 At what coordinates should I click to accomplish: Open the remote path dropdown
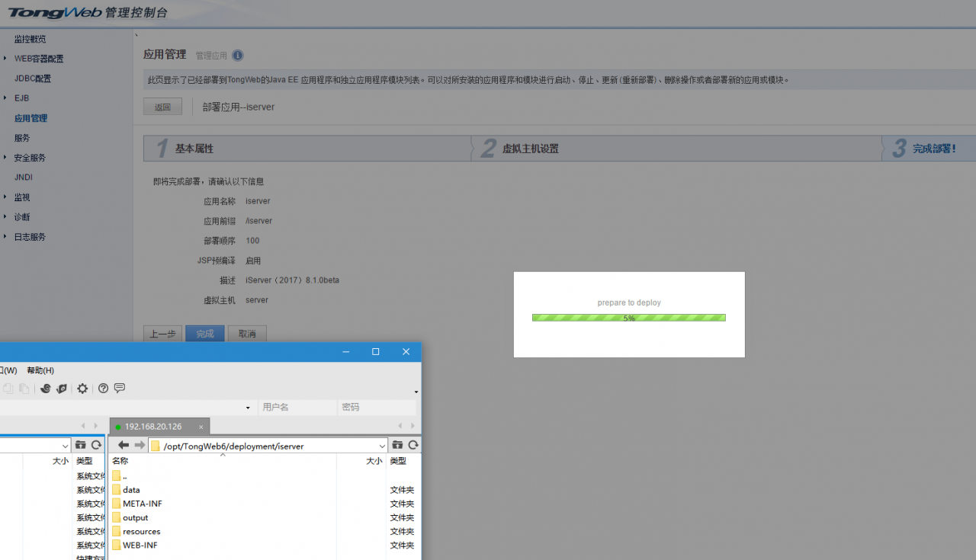coord(382,446)
